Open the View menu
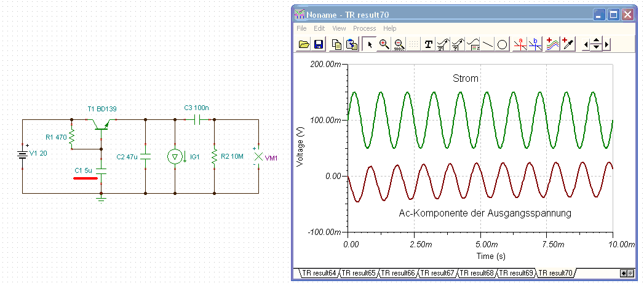The height and width of the screenshot is (286, 644). [x=339, y=28]
